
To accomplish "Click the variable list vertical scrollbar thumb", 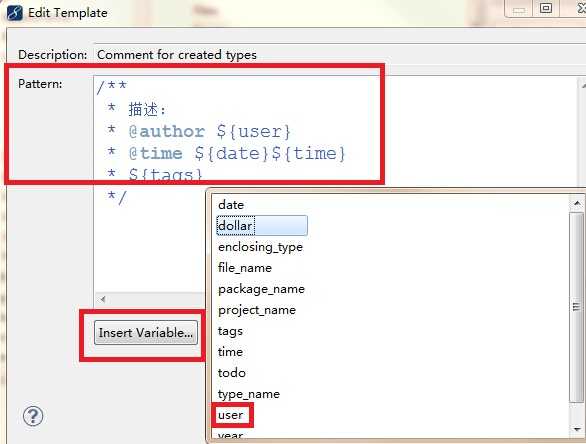I will [x=577, y=307].
